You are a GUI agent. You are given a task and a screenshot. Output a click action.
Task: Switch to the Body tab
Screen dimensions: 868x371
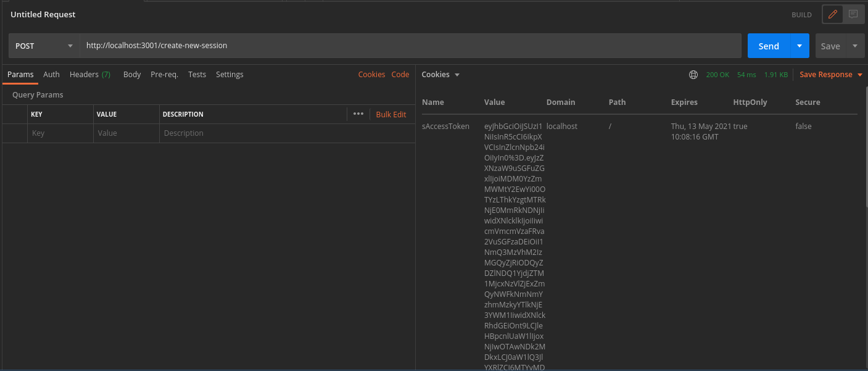coord(132,74)
